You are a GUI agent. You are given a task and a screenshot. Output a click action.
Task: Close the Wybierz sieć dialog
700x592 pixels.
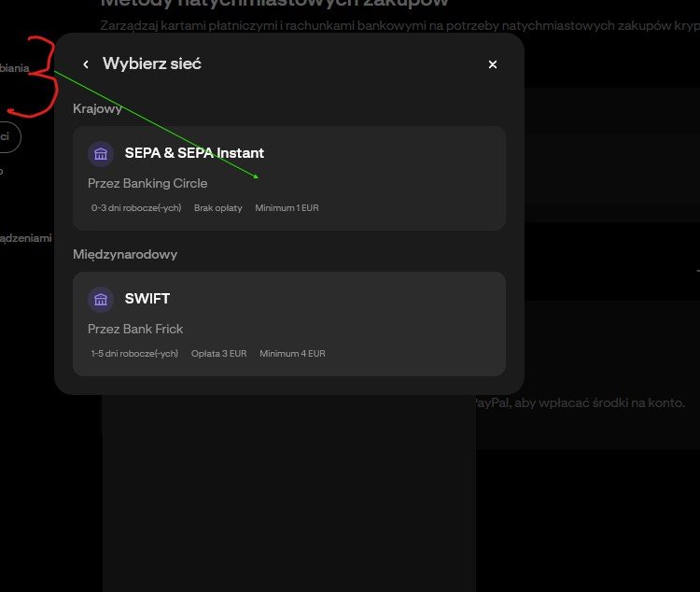click(x=493, y=64)
